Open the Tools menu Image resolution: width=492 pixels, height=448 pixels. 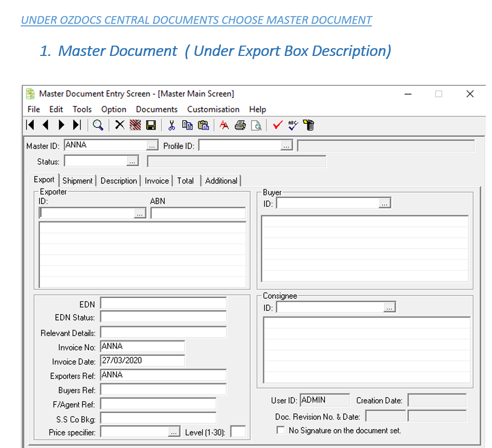click(82, 109)
